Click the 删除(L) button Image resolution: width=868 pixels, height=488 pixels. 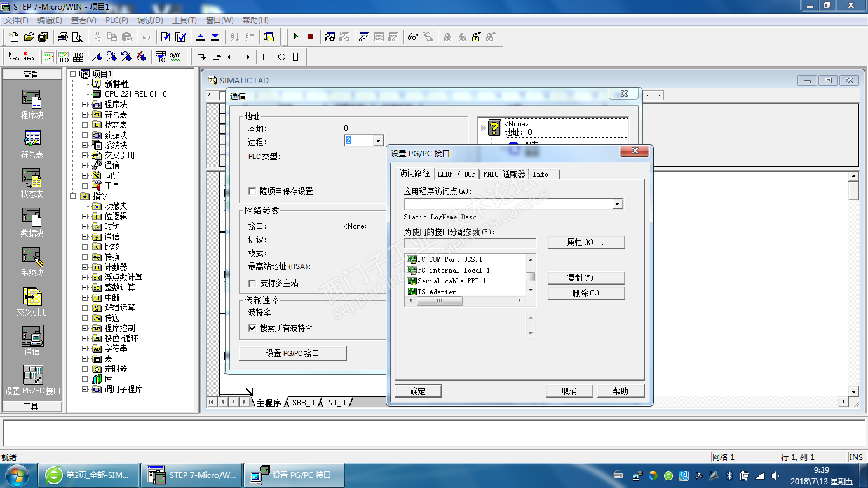click(x=586, y=293)
